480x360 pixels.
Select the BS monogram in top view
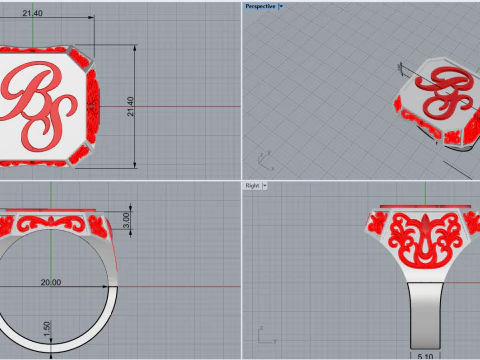tap(39, 106)
